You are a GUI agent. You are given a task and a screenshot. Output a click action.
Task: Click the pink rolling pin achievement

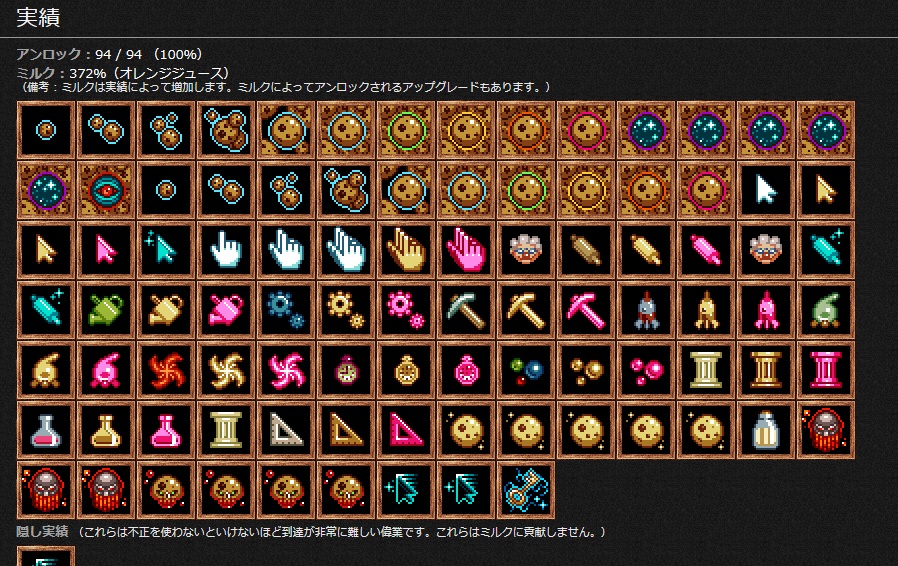tap(706, 250)
